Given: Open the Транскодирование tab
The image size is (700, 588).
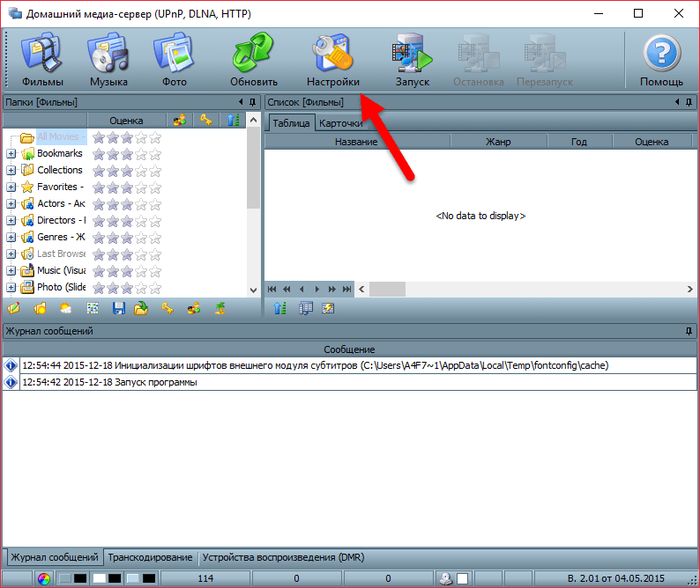Looking at the screenshot, I should point(150,557).
